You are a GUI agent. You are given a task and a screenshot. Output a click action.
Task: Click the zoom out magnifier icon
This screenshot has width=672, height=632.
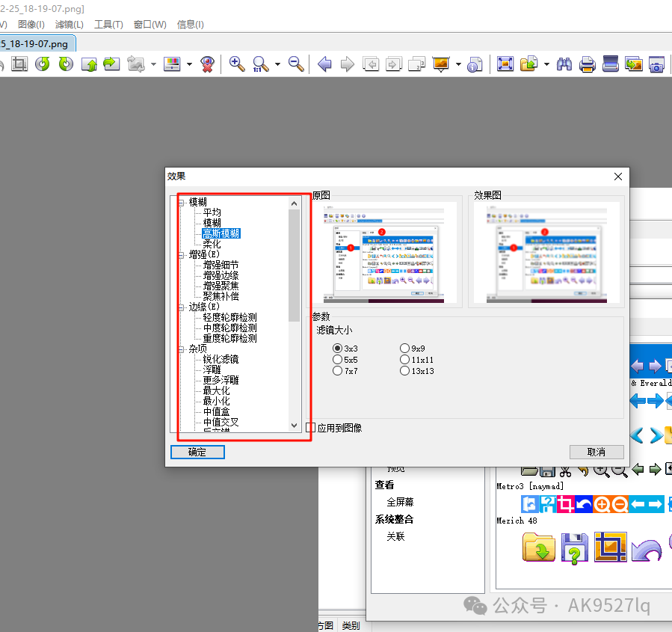pos(296,64)
